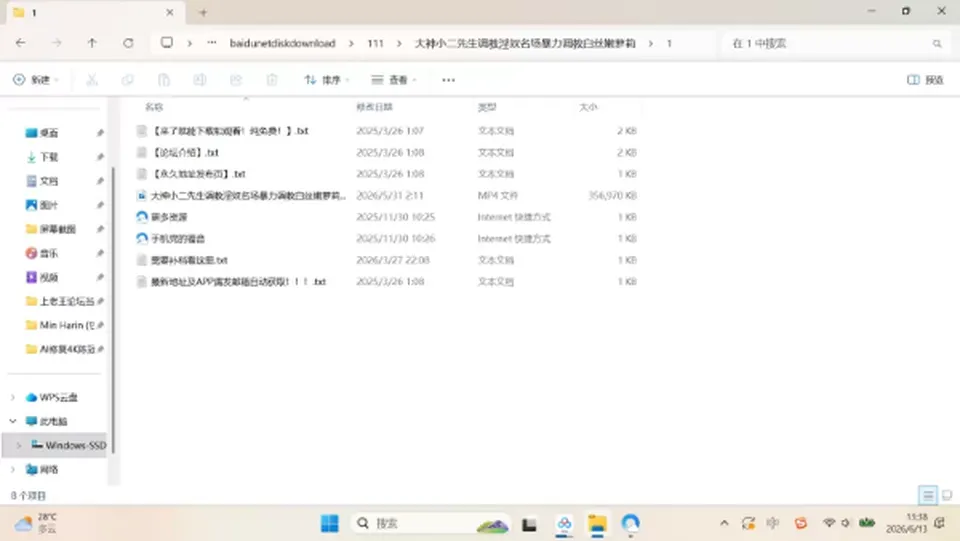Open Task View on the taskbar
The image size is (960, 541).
529,524
